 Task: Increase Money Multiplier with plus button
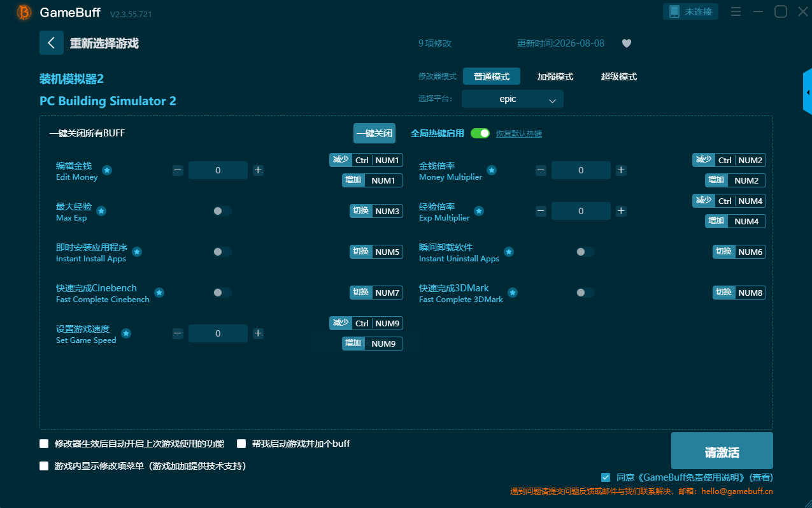click(x=621, y=170)
